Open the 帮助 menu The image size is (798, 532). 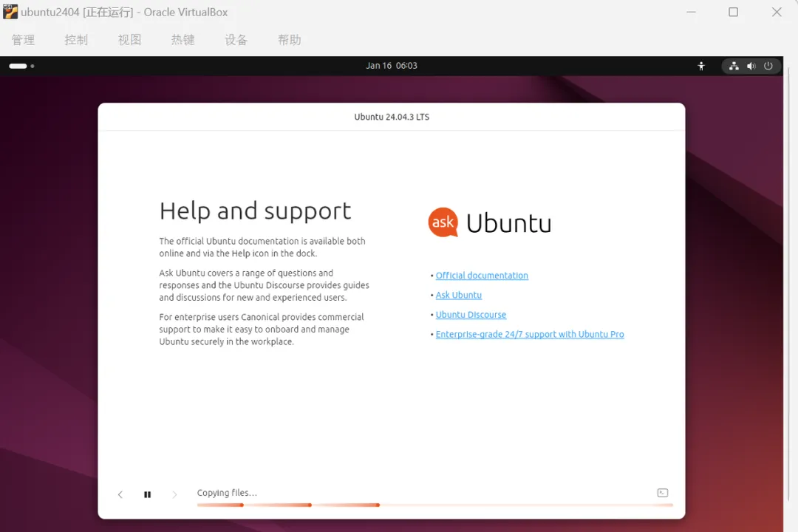289,40
